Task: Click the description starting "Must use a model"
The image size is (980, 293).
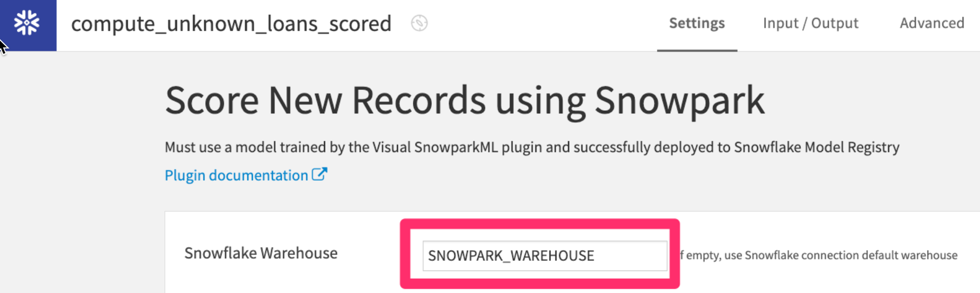Action: (x=531, y=148)
